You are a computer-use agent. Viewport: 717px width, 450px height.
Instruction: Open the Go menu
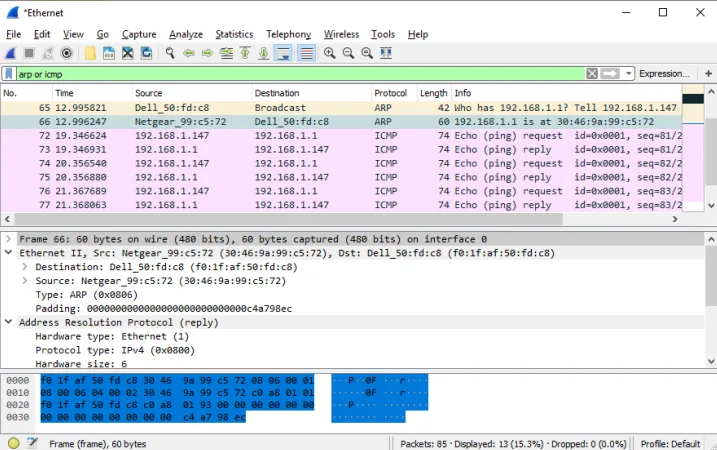click(103, 34)
